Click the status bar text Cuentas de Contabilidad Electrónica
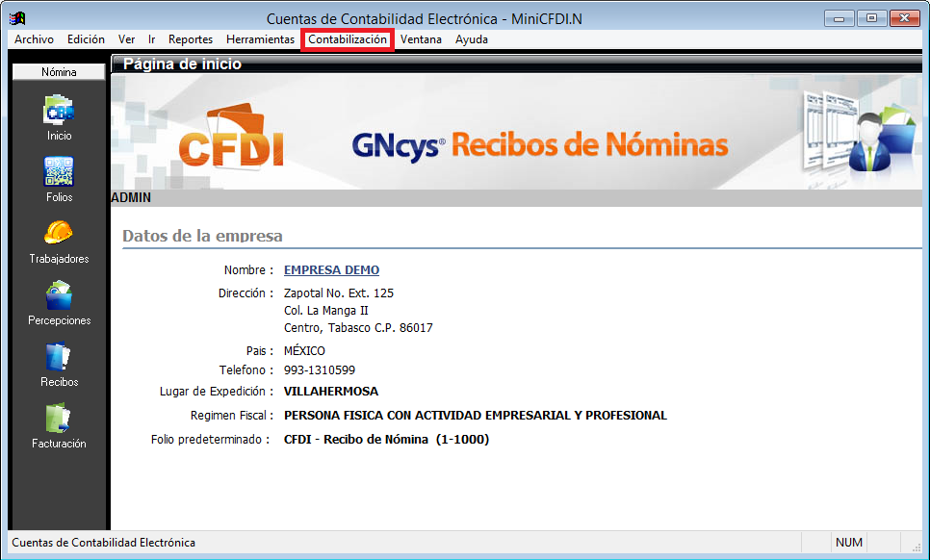Screen dimensions: 930x560 pos(103,543)
